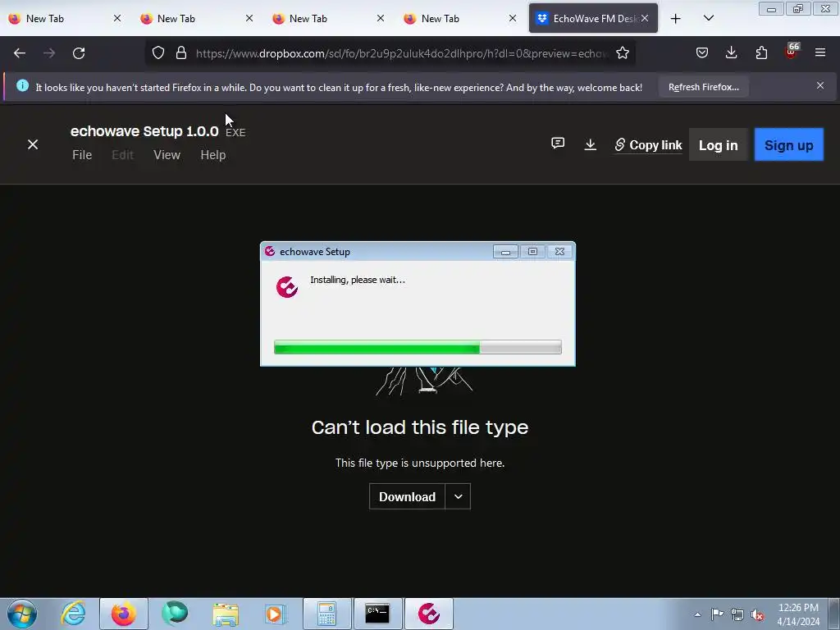
Task: Open the Windows Start menu
Action: pyautogui.click(x=22, y=614)
